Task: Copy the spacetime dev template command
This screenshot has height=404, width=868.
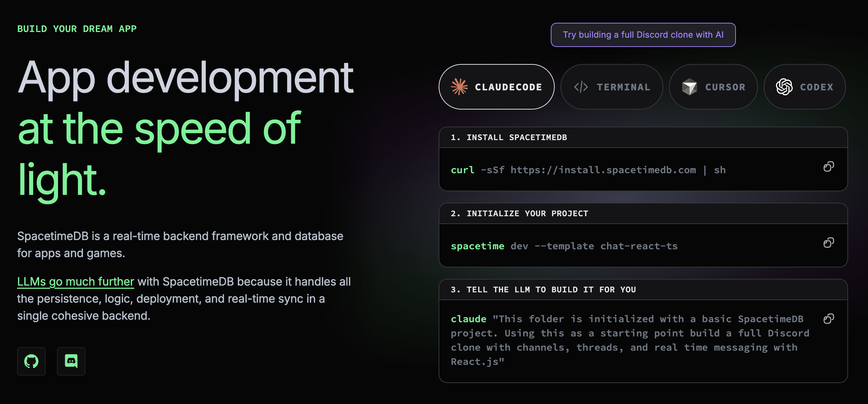Action: point(828,243)
